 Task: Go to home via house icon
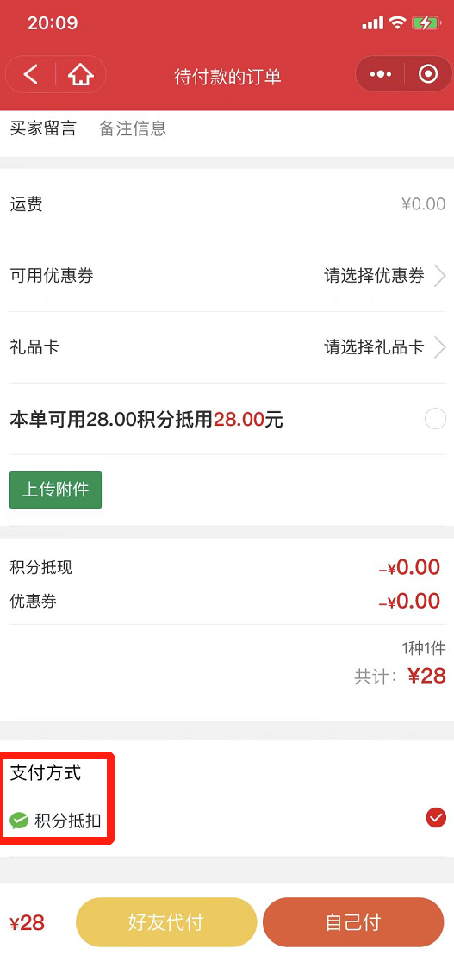click(x=81, y=75)
